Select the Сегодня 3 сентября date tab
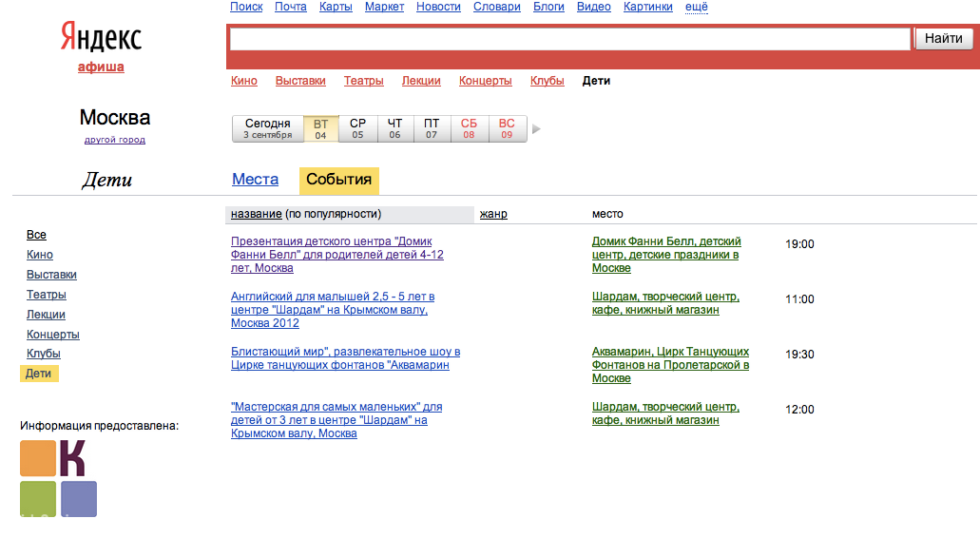The width and height of the screenshot is (980, 538). pos(267,128)
